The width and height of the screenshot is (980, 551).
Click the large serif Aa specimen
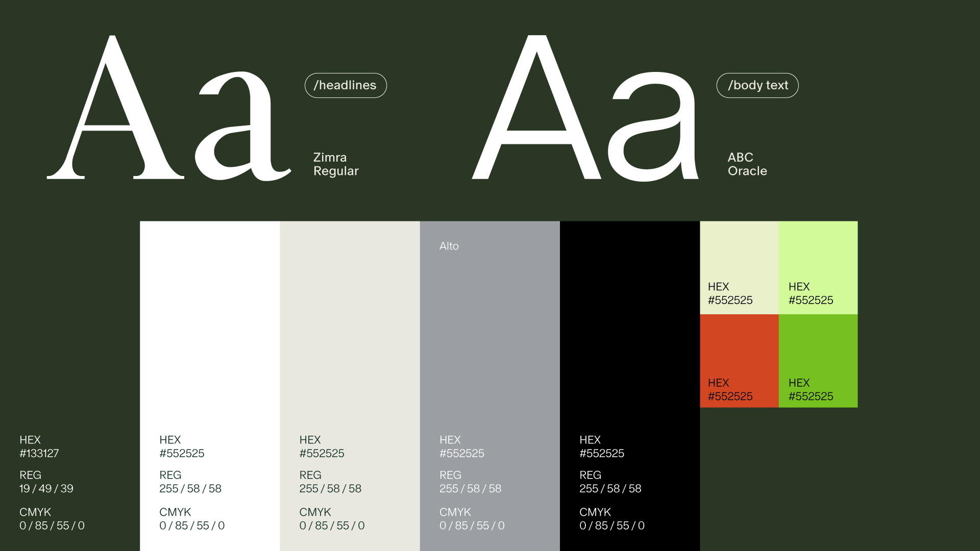(x=168, y=110)
